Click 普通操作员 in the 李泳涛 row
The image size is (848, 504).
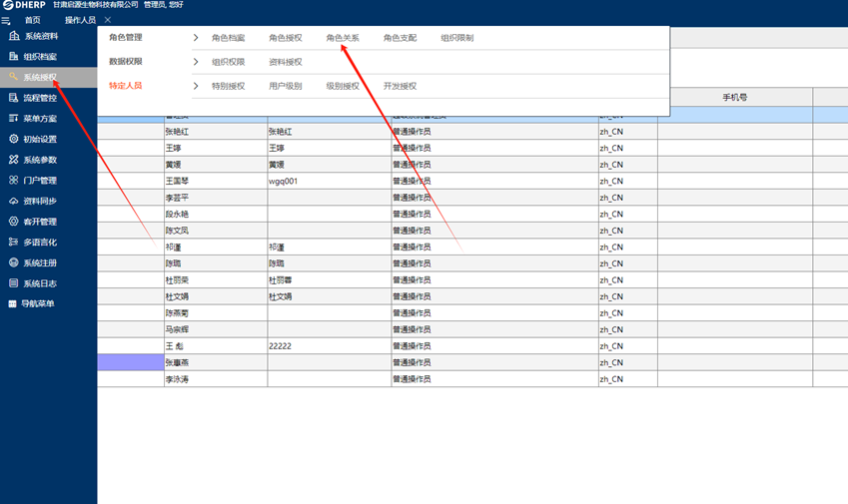click(412, 379)
